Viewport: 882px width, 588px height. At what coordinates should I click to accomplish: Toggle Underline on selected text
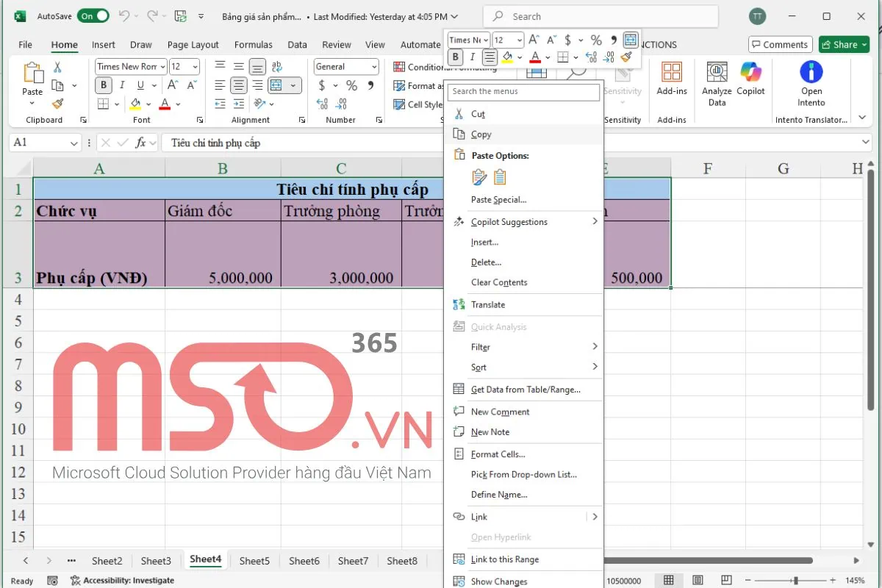pyautogui.click(x=140, y=85)
